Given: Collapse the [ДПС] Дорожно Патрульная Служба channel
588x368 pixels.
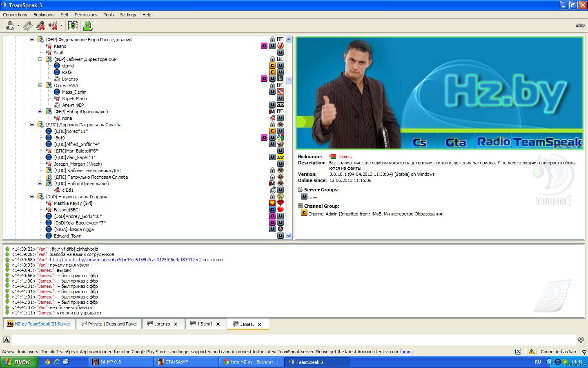Looking at the screenshot, I should point(32,125).
